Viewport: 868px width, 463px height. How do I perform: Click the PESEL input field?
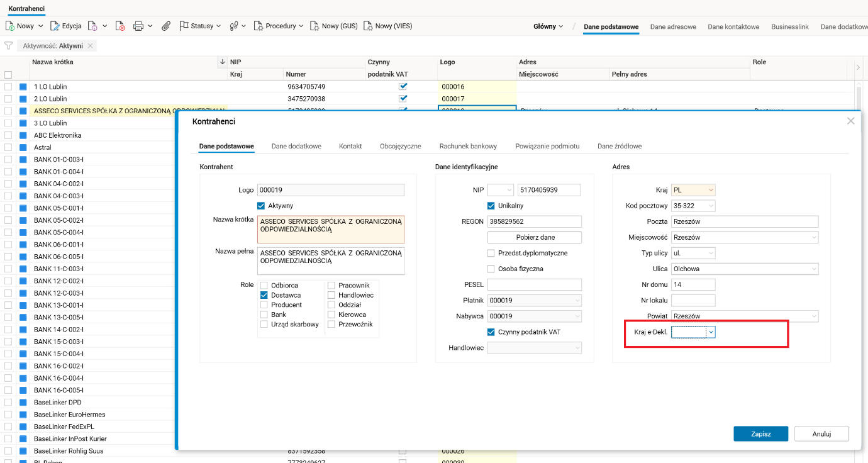[x=534, y=284]
